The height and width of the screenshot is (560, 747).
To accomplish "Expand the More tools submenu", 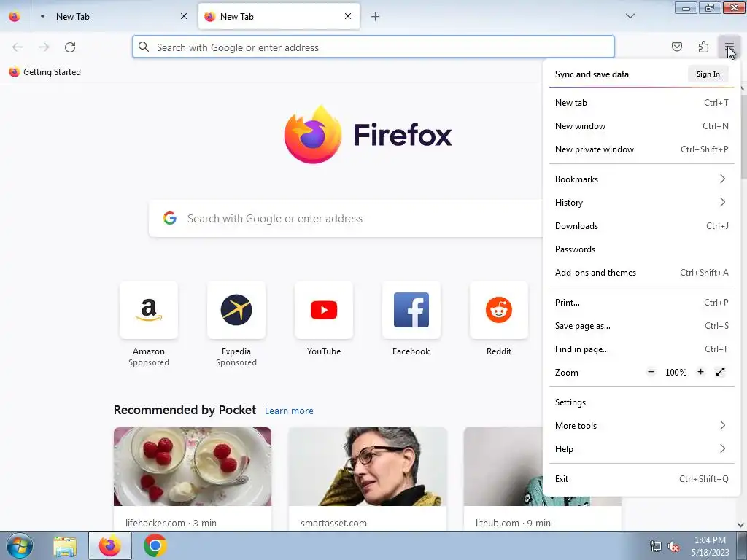I will coord(642,426).
